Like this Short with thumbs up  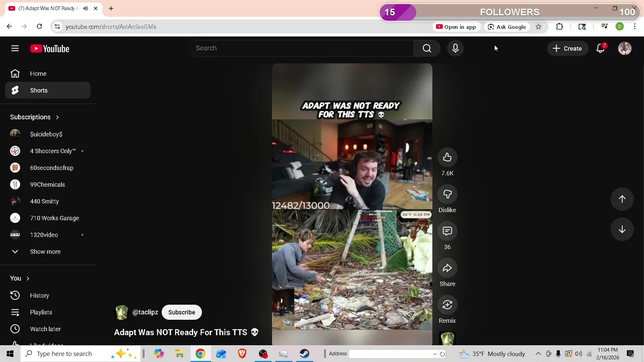coord(447,157)
